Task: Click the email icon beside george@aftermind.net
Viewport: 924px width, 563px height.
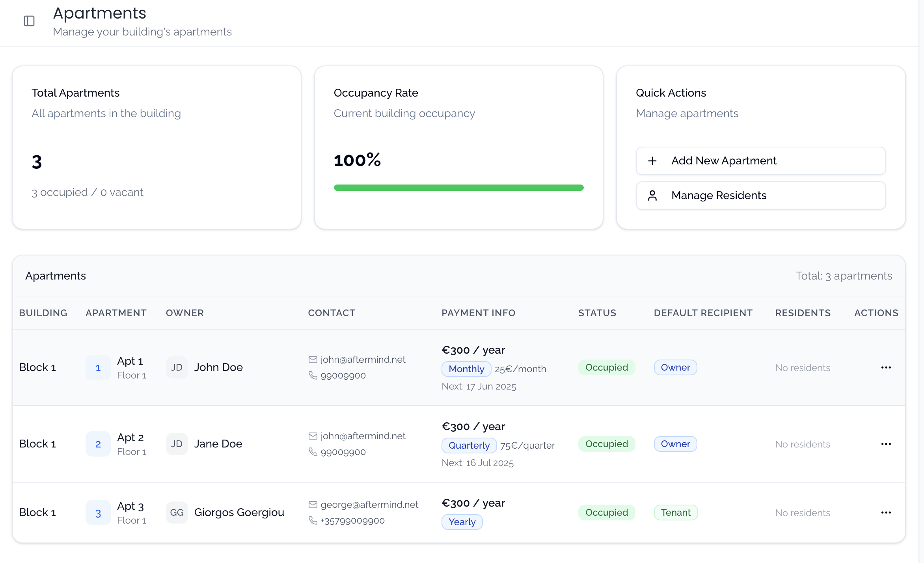Action: 313,505
